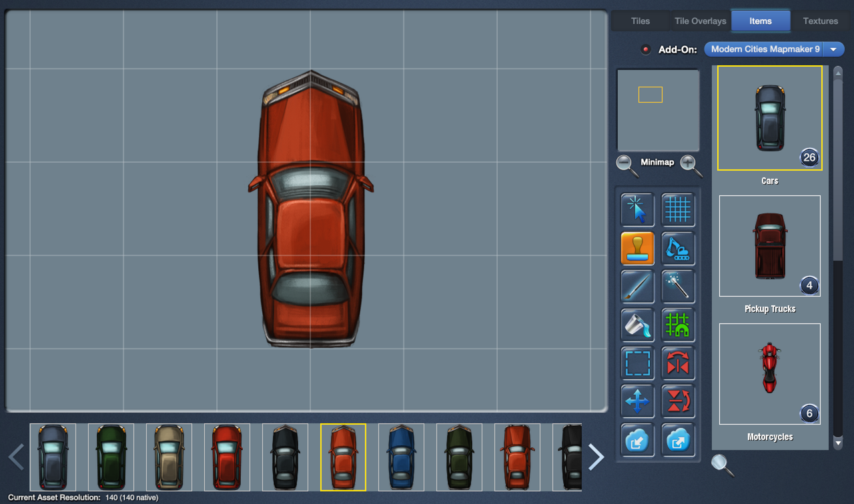
Task: Select the paint bucket fill tool
Action: 637,325
